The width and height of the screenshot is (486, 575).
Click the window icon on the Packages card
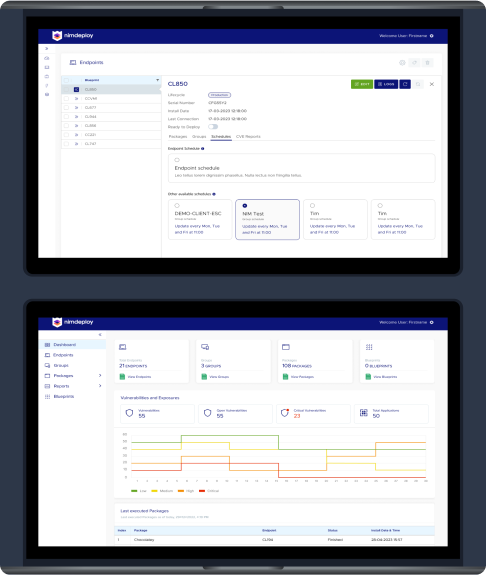pyautogui.click(x=286, y=347)
